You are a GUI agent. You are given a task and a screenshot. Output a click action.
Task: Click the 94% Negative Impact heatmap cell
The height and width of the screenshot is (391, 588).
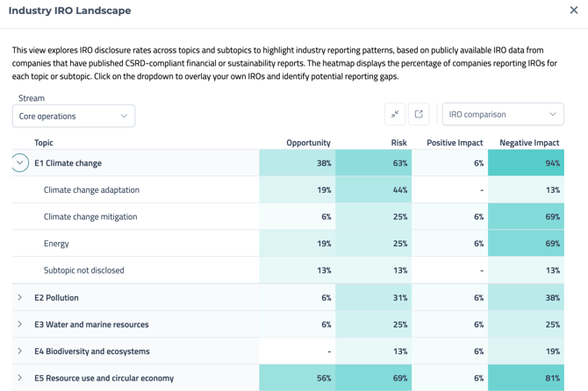click(x=526, y=163)
